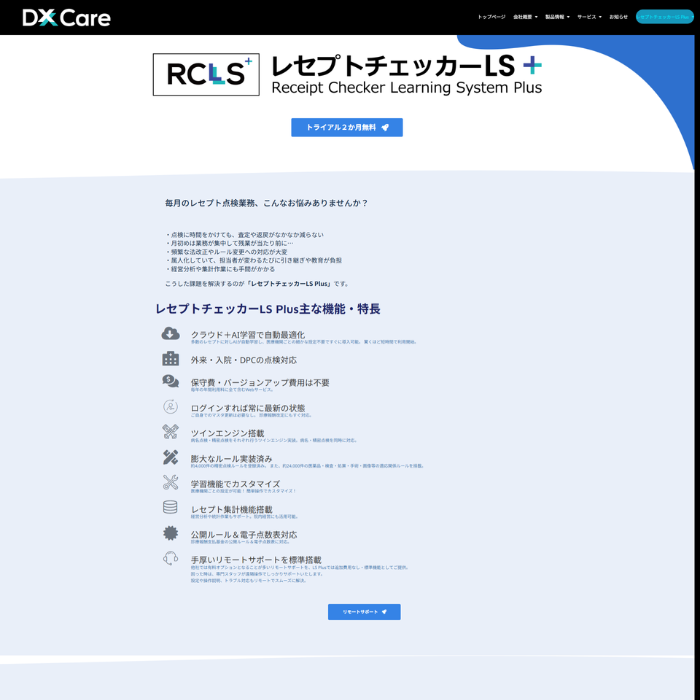Open お知らせ in the navigation bar
Viewport: 700px width, 700px height.
618,17
